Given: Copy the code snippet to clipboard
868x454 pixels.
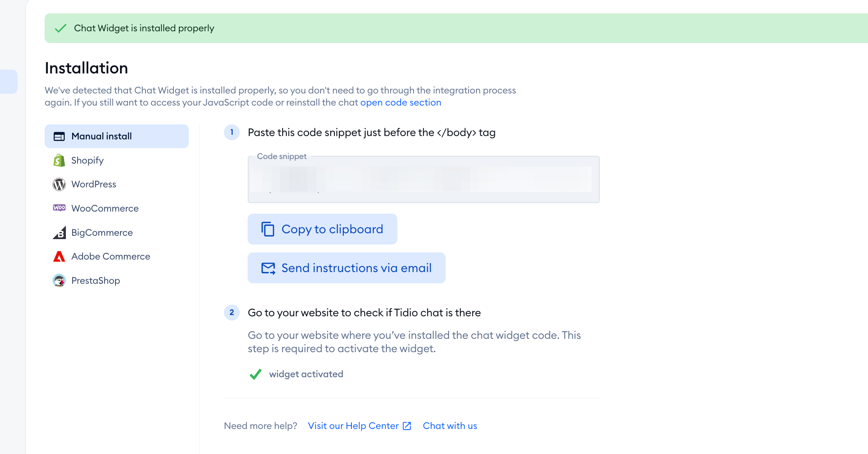Looking at the screenshot, I should [x=322, y=229].
